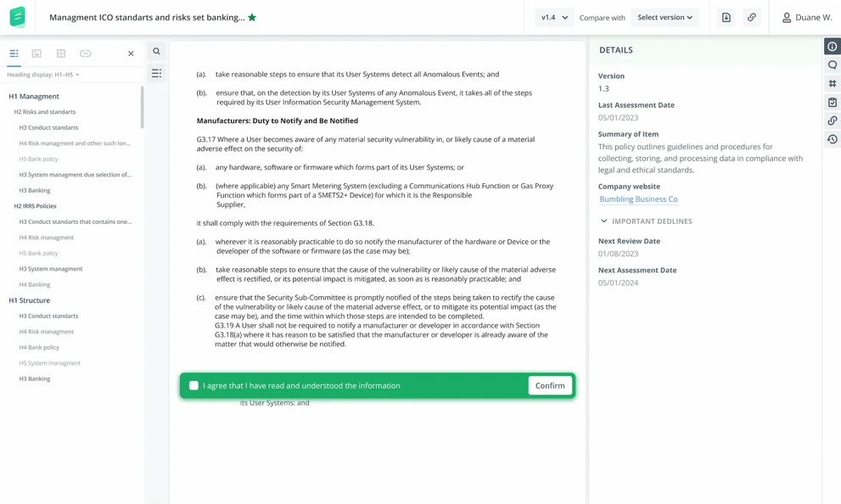
Task: Open document search with magnifier icon
Action: coord(157,52)
